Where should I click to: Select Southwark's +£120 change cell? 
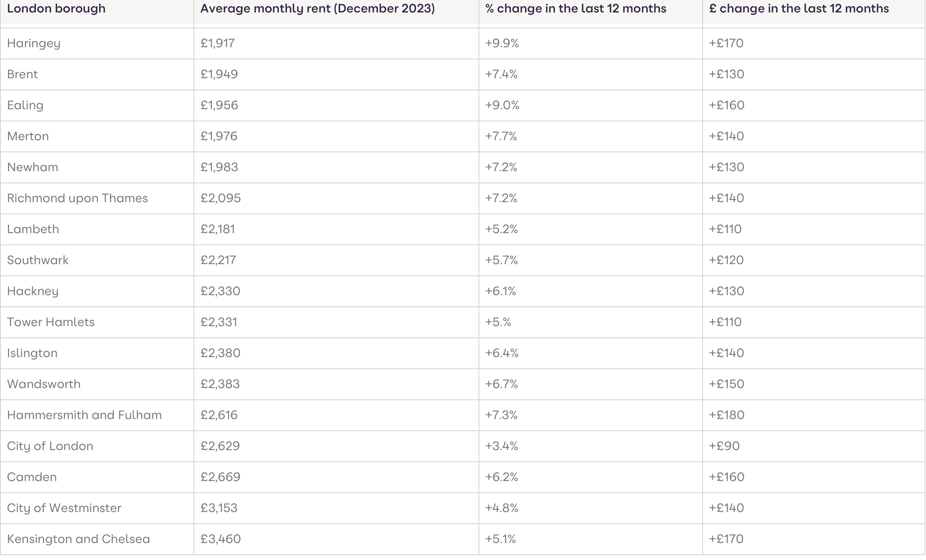click(x=726, y=260)
